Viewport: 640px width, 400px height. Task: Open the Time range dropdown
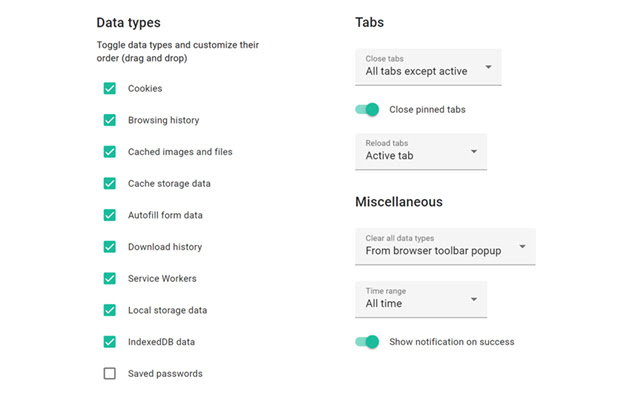(x=420, y=298)
